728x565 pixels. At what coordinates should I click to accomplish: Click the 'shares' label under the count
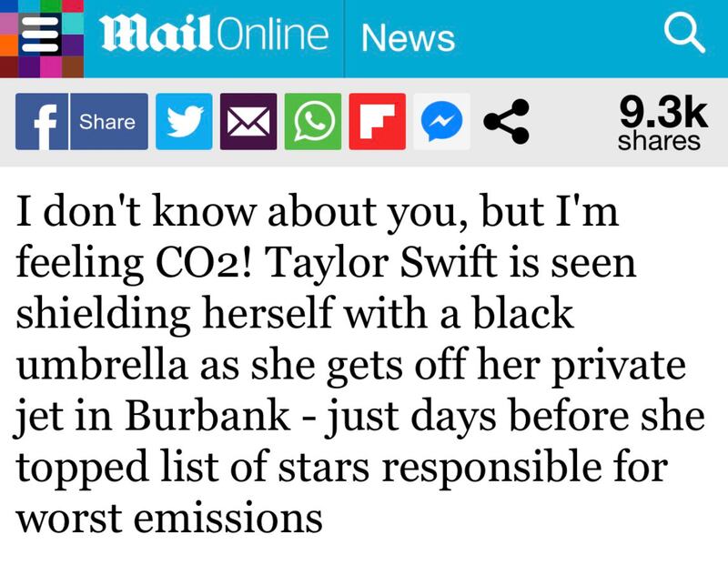click(660, 141)
